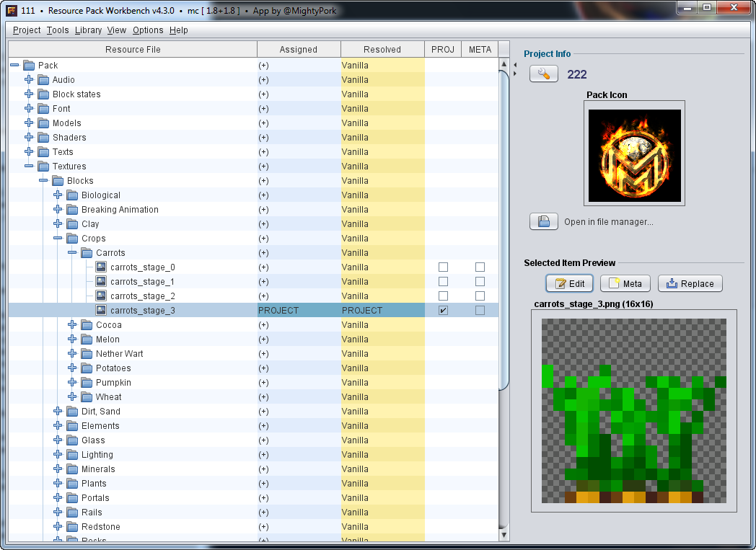The width and height of the screenshot is (756, 550).
Task: Click the Redstone folder icon
Action: tap(72, 527)
